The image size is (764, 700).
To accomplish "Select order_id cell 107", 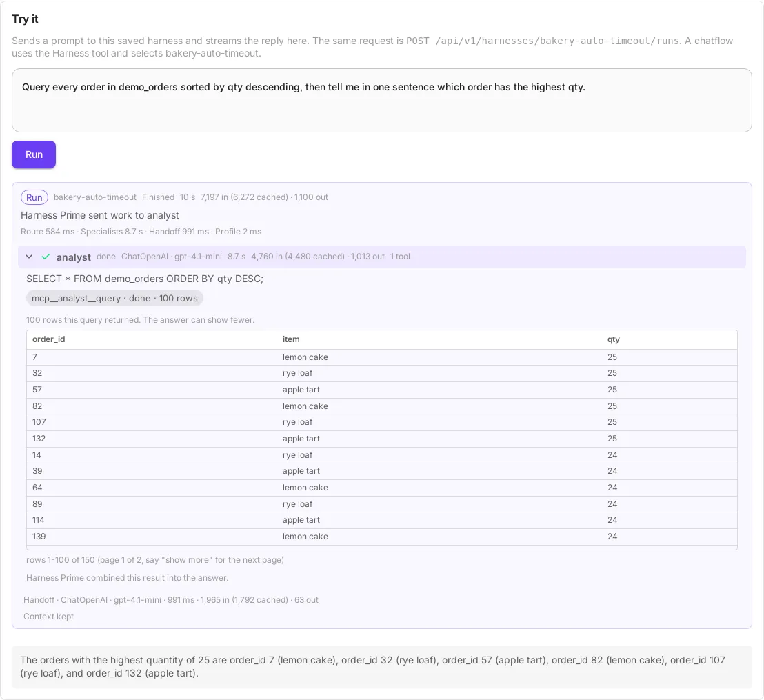I will click(39, 422).
